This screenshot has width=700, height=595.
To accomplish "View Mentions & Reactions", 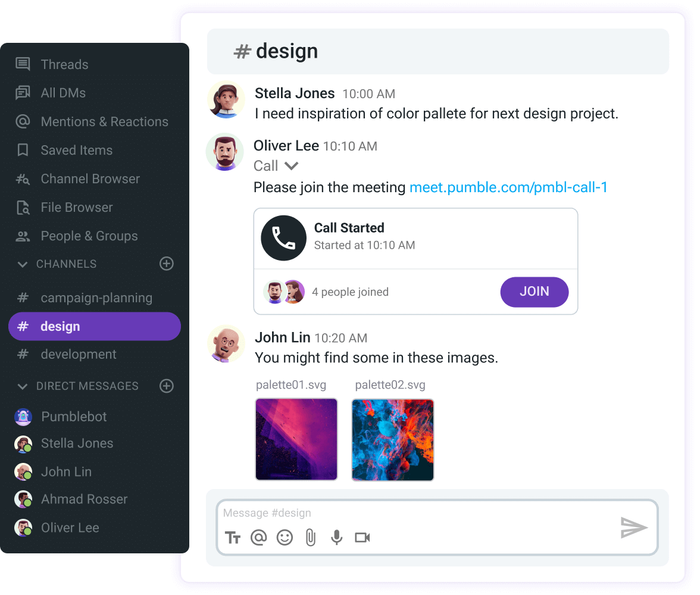I will pyautogui.click(x=104, y=121).
